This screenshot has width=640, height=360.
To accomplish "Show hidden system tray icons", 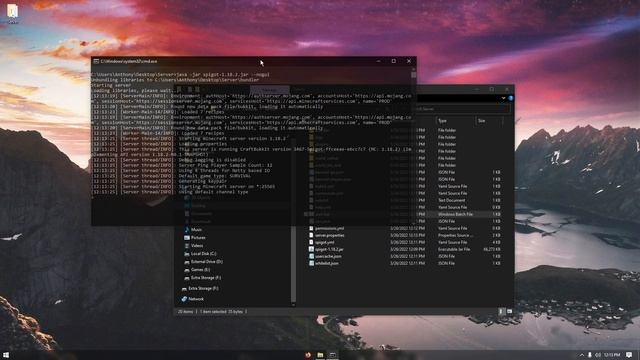I will (x=582, y=355).
